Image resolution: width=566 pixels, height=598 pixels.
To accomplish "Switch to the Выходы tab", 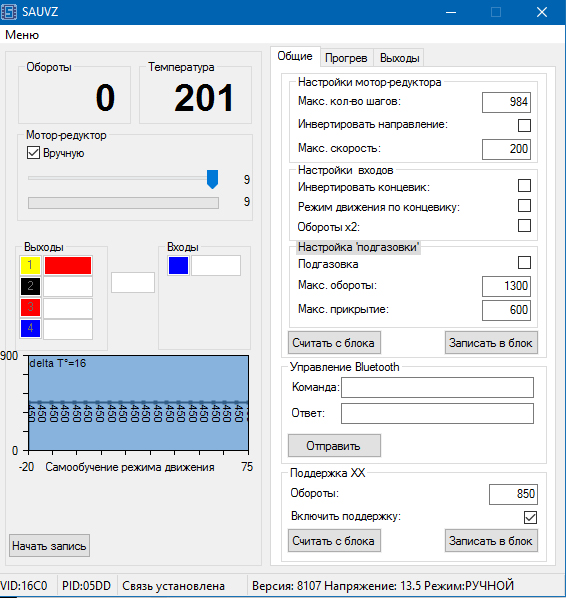I will (399, 58).
